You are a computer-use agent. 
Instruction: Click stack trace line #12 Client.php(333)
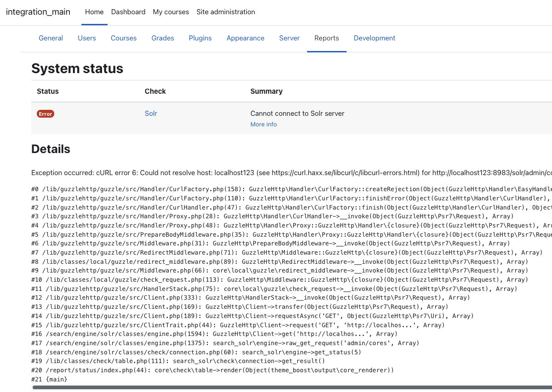pos(250,297)
